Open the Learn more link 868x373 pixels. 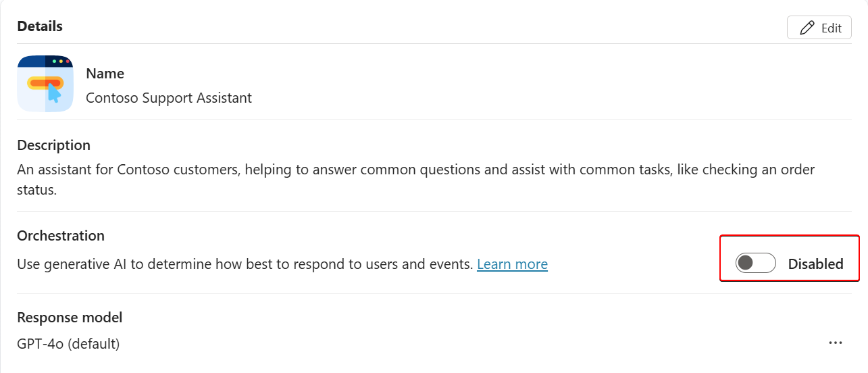tap(512, 264)
